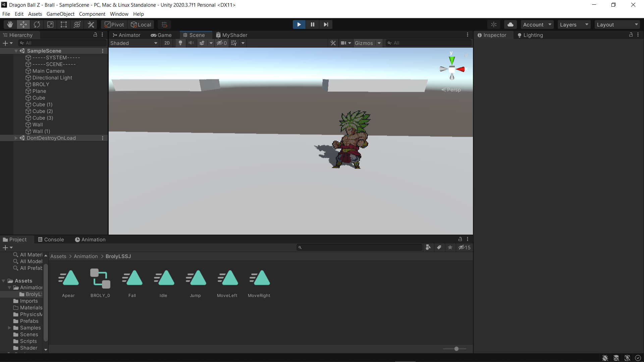Open SampleScene context menu dots
Image resolution: width=644 pixels, height=362 pixels.
pos(103,51)
